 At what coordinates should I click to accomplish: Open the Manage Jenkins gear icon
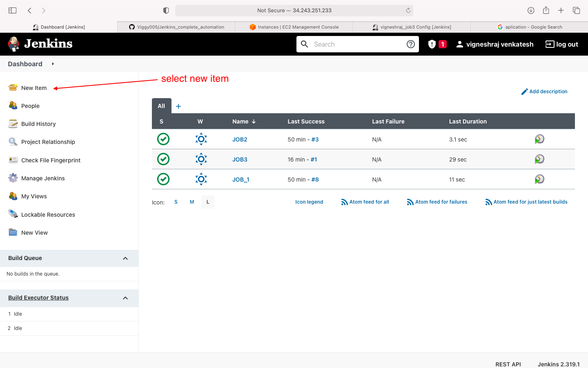click(x=13, y=178)
